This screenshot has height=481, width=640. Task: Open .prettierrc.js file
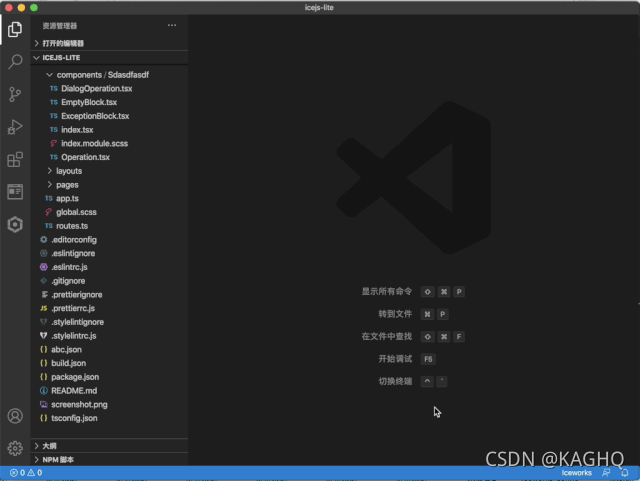109,308
